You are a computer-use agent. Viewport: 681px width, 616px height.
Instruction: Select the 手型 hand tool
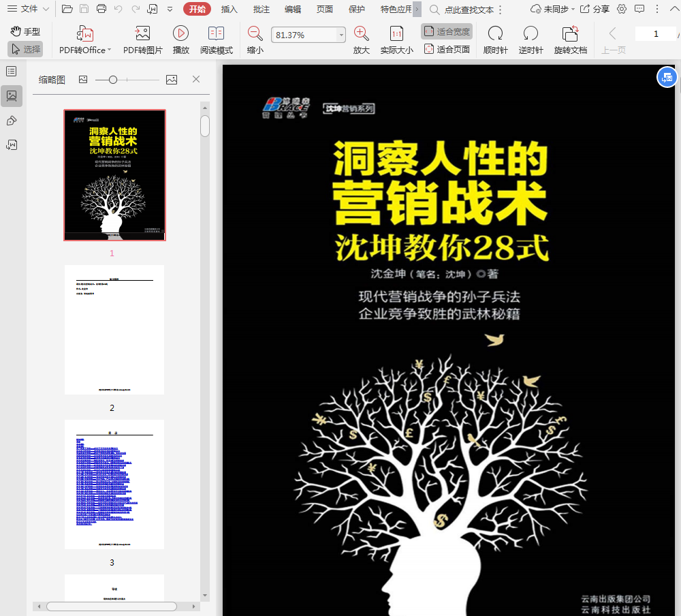(x=25, y=31)
